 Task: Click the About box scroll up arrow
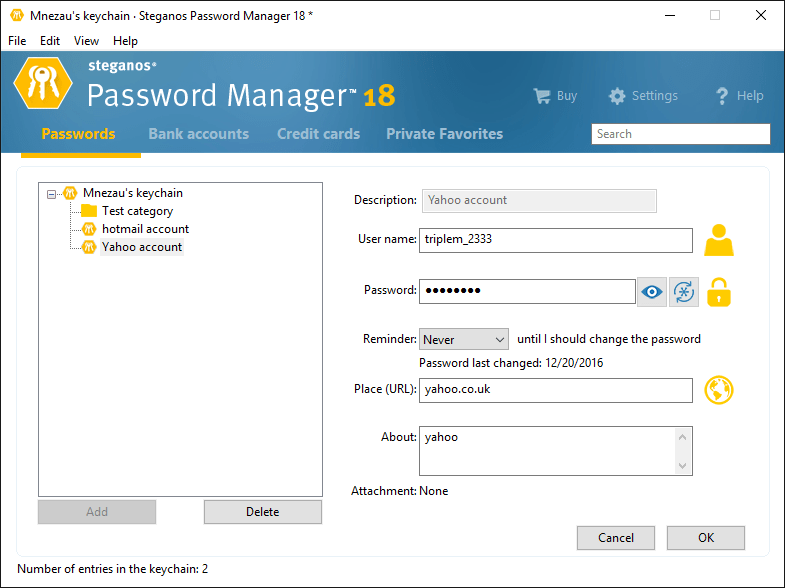pos(682,437)
